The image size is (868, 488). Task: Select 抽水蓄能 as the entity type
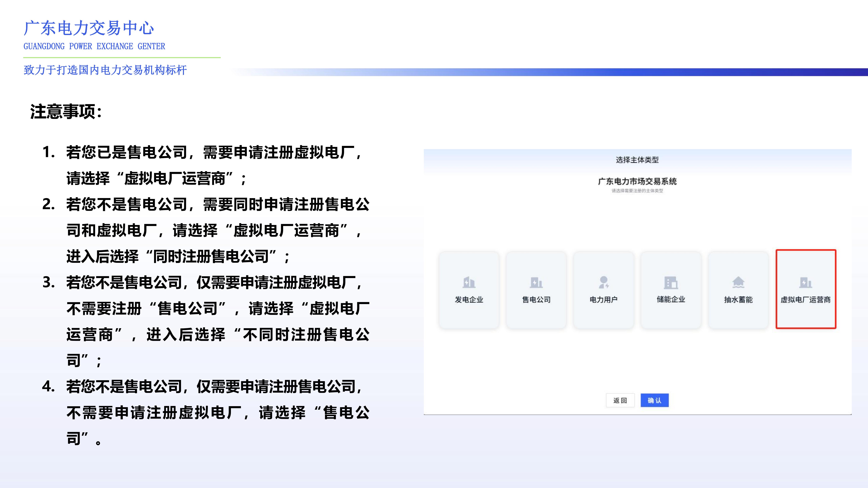(738, 290)
